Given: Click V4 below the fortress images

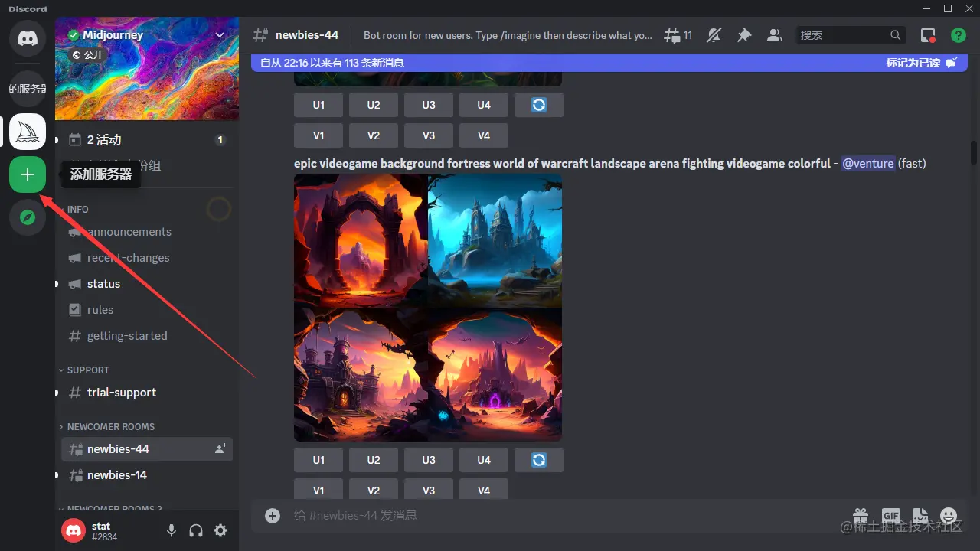Looking at the screenshot, I should 484,489.
